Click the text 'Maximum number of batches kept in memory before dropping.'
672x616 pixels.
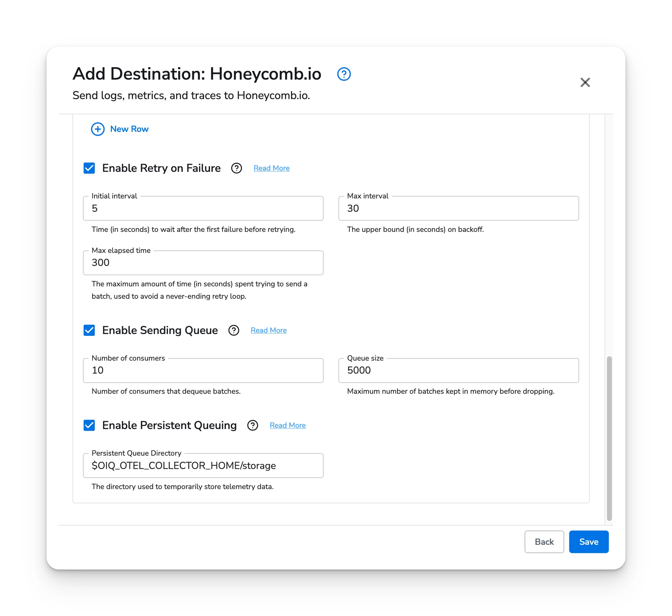point(450,391)
